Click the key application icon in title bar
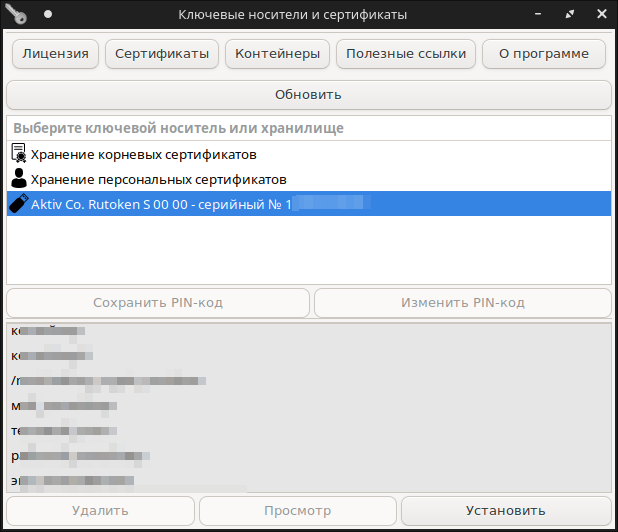This screenshot has height=532, width=618. pos(18,15)
